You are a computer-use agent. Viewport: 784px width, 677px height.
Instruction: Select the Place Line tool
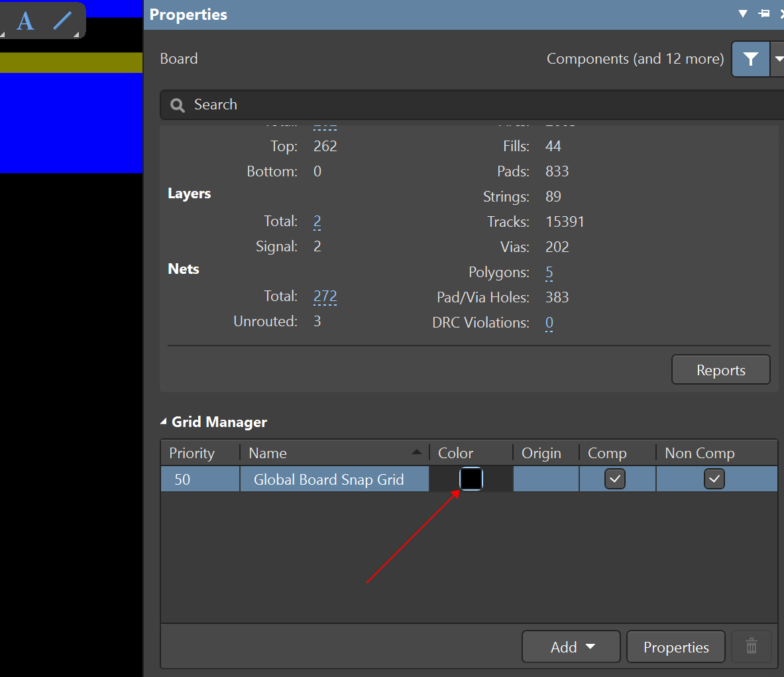click(x=63, y=21)
